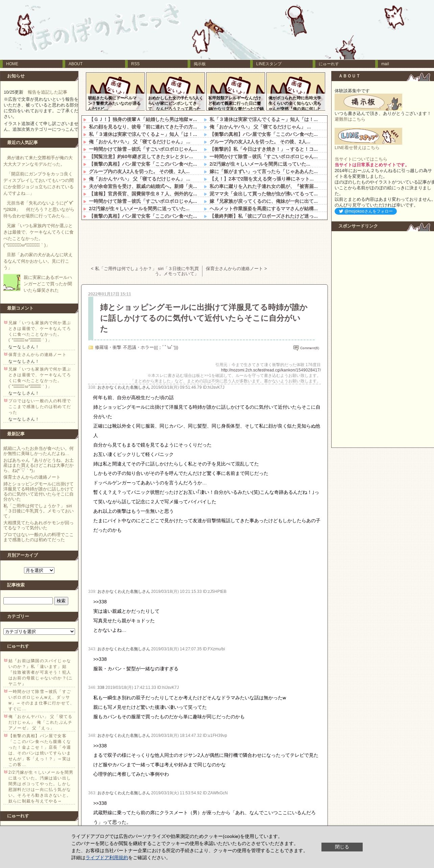Open popular post 弟が連れて来た交際相手
Viewport: 434px width, 868px height.
pos(38,161)
